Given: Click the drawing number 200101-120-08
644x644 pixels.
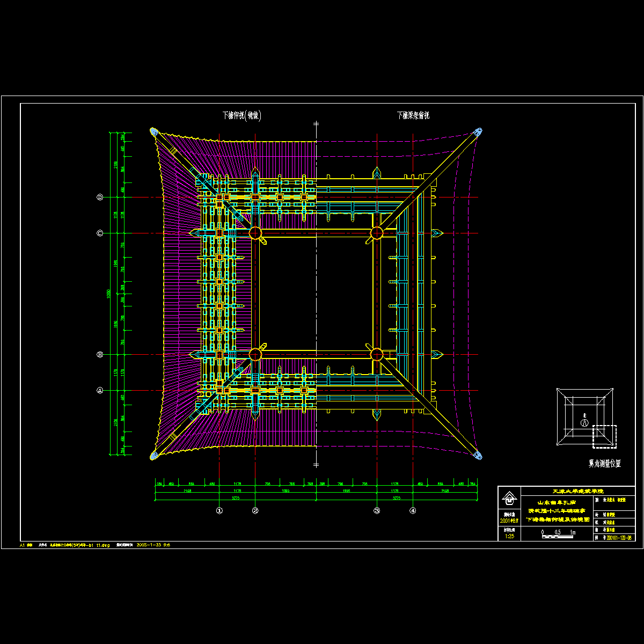Looking at the screenshot, I should pos(618,537).
